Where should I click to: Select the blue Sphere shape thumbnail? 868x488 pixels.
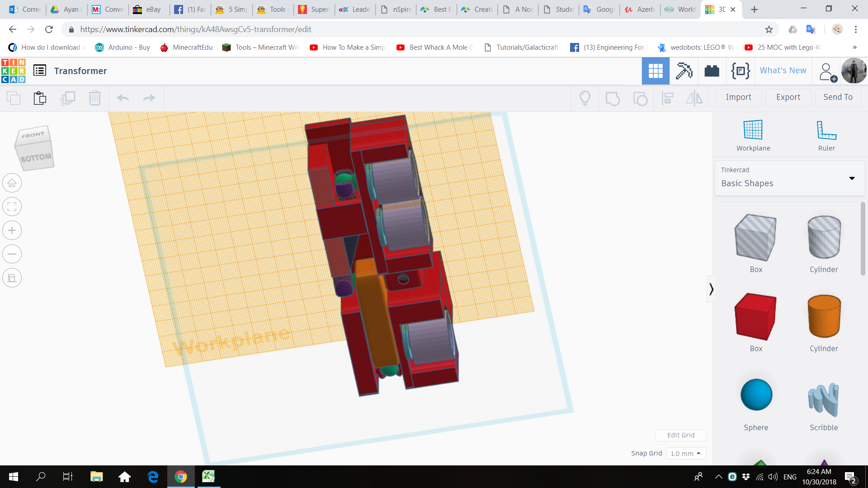point(755,395)
